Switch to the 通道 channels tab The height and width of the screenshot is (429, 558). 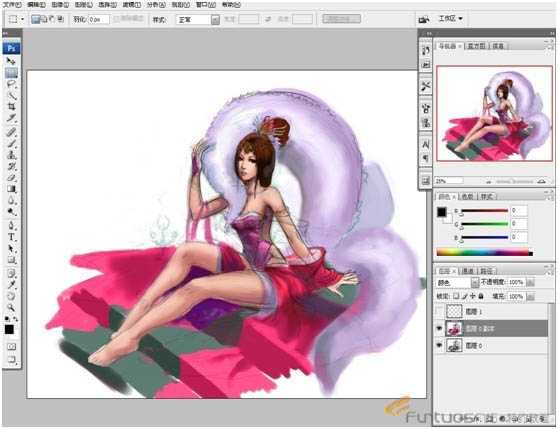pos(468,271)
